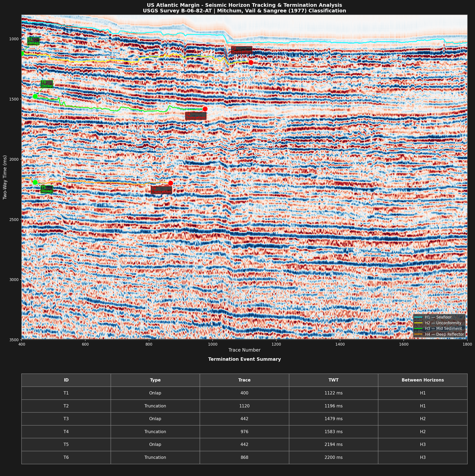Screen dimensions: 475x476
Task: Click the 'USGS Survey B-06-82-AT' subtitle line
Action: coord(244,11)
